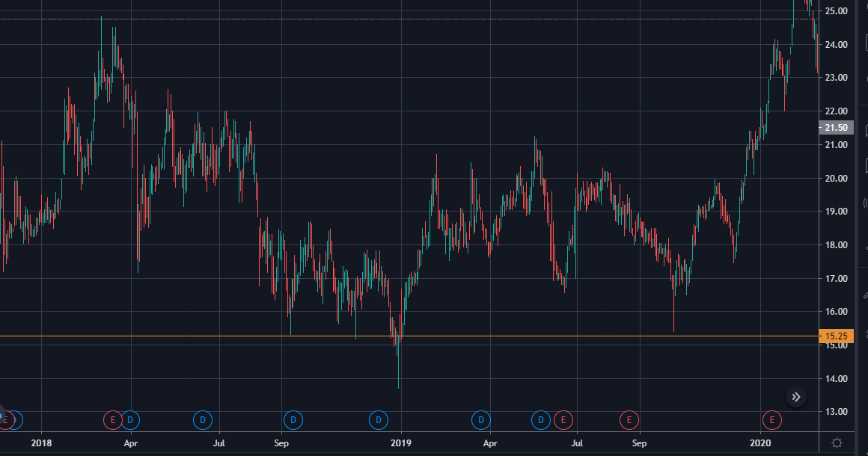Click the 21.00 price scale label
Viewport: 868px width, 456px height.
point(836,145)
